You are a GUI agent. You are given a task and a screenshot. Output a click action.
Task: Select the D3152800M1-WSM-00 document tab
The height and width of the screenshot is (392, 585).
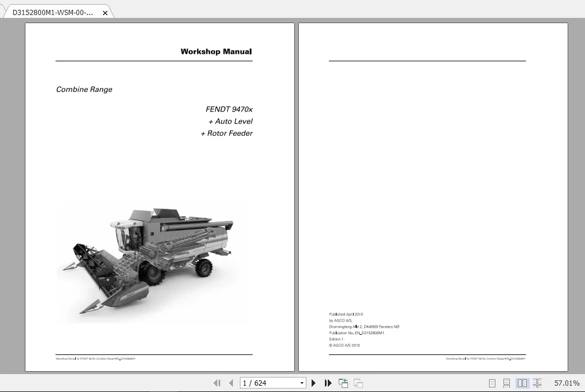[53, 13]
